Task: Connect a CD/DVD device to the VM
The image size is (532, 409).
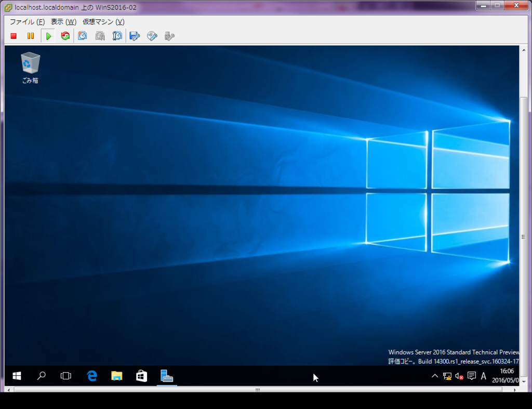Action: [152, 35]
